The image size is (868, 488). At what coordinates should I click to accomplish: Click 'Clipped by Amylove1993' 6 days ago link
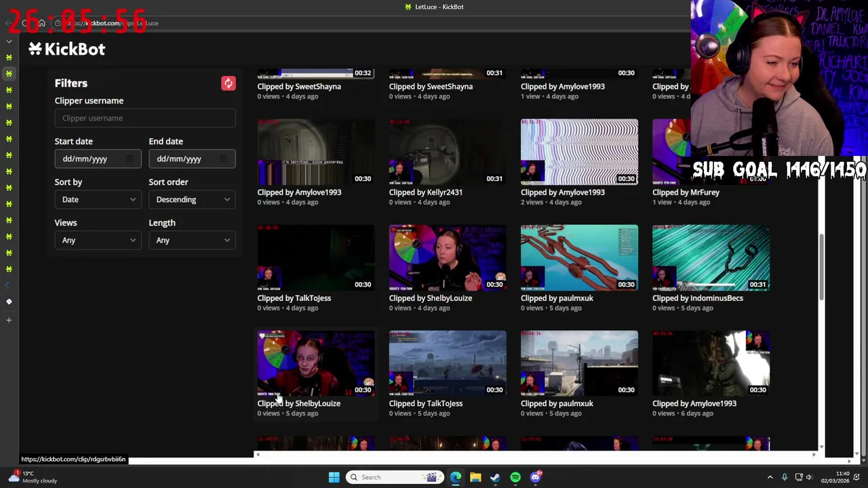tap(694, 404)
